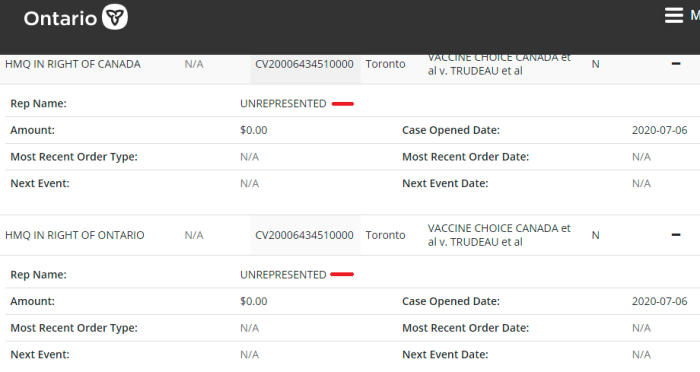Click the Ontario trillium logo icon
This screenshot has width=700, height=372.
[x=115, y=17]
